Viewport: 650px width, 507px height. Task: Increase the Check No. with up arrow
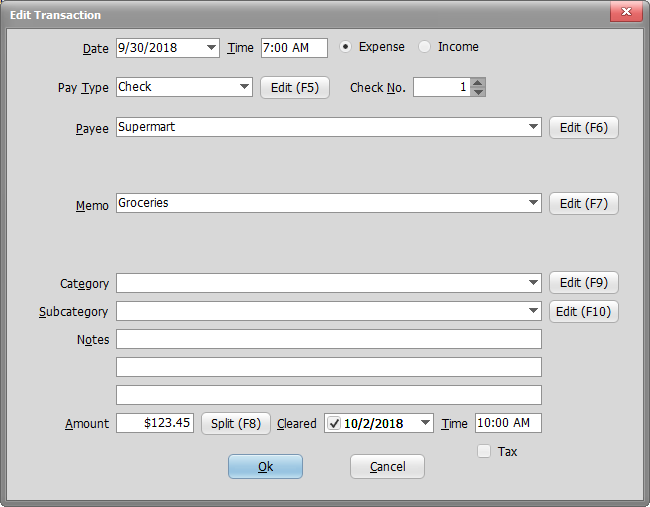click(478, 83)
